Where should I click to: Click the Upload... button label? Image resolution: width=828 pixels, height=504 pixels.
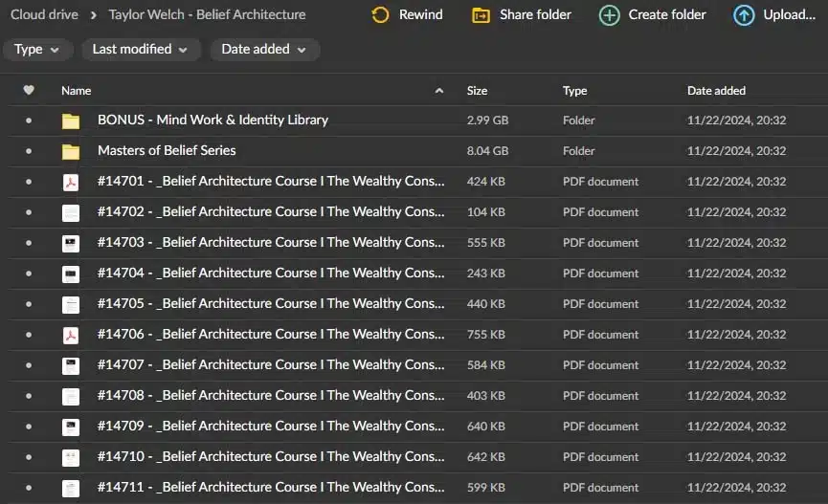click(790, 14)
